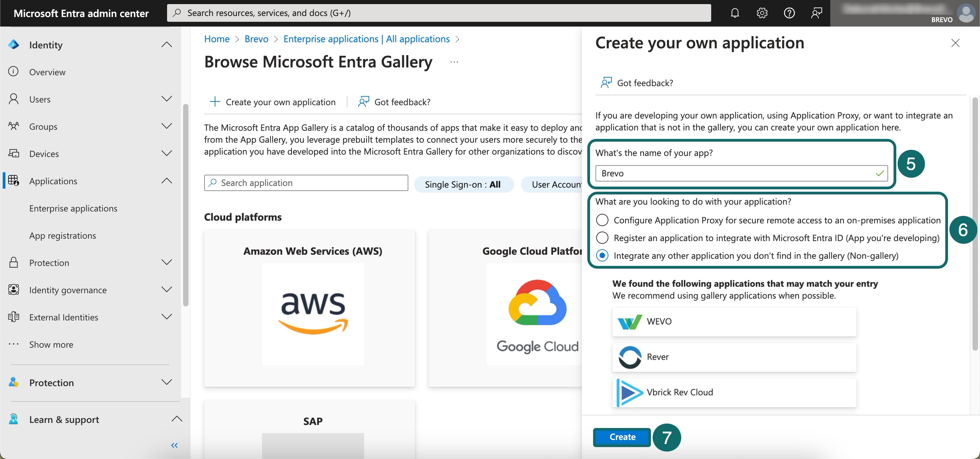Open the settings gear
Viewport: 980px width, 459px height.
[762, 13]
